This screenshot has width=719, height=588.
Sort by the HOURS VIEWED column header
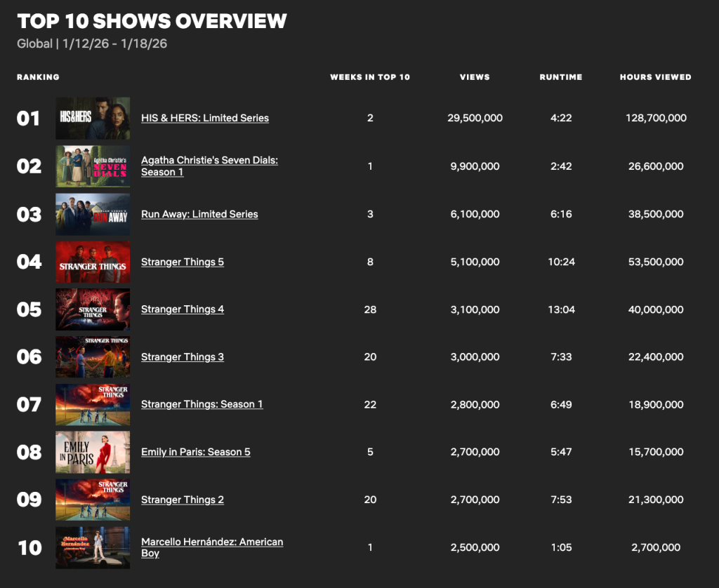[655, 77]
